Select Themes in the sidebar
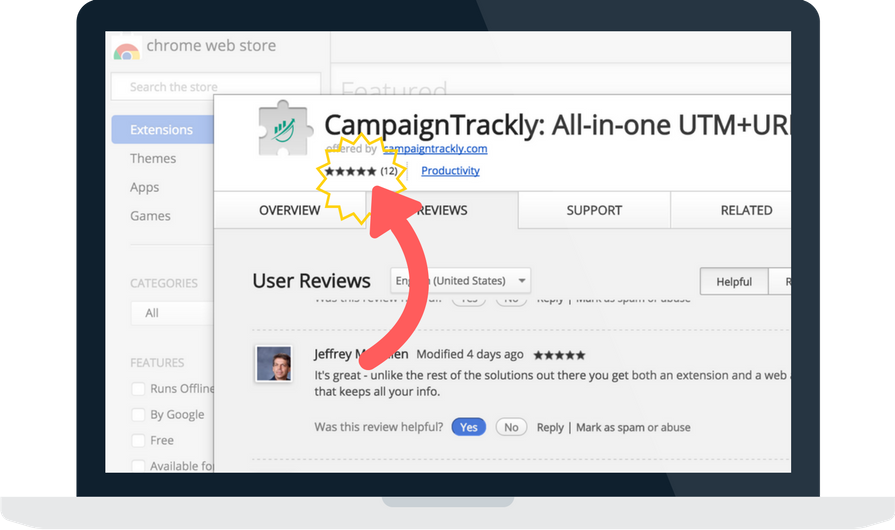This screenshot has height=530, width=895. (x=153, y=159)
